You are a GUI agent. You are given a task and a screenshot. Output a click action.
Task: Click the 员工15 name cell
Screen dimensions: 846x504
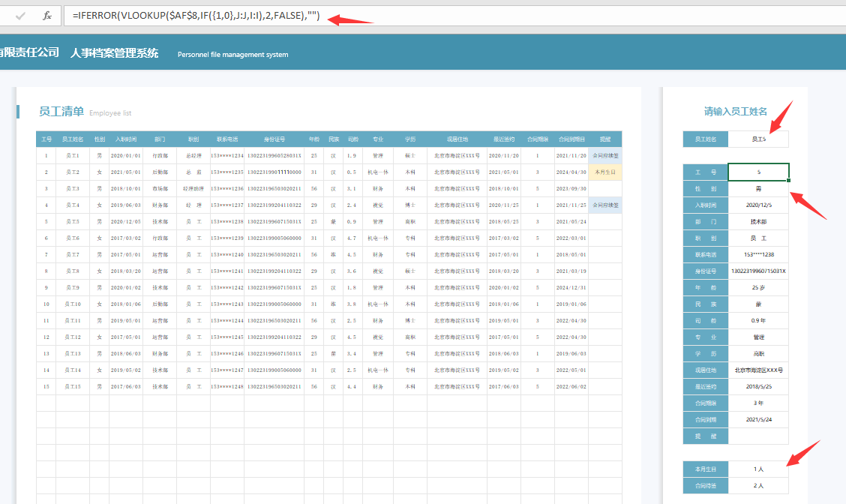[x=73, y=387]
